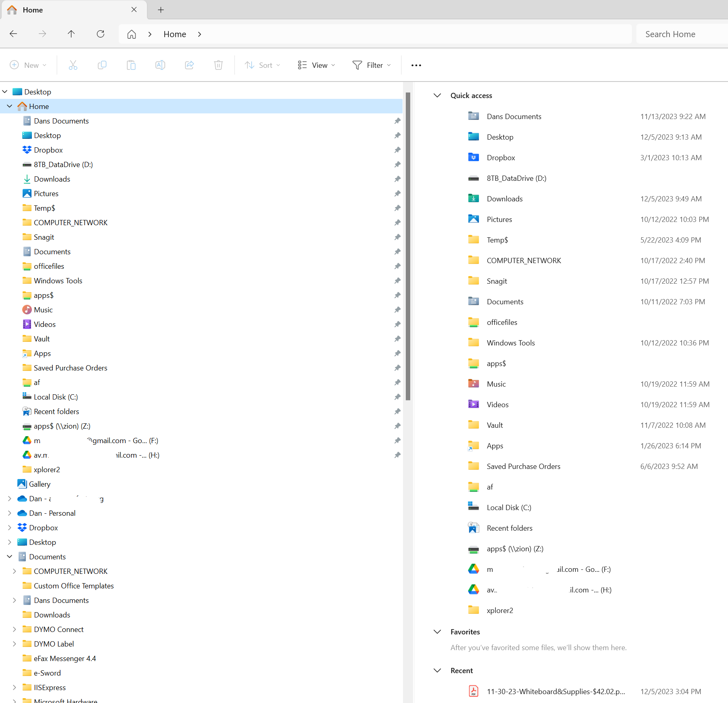Screen dimensions: 728x703
Task: Select Saved Purchase Orders in tree
Action: [x=71, y=368]
